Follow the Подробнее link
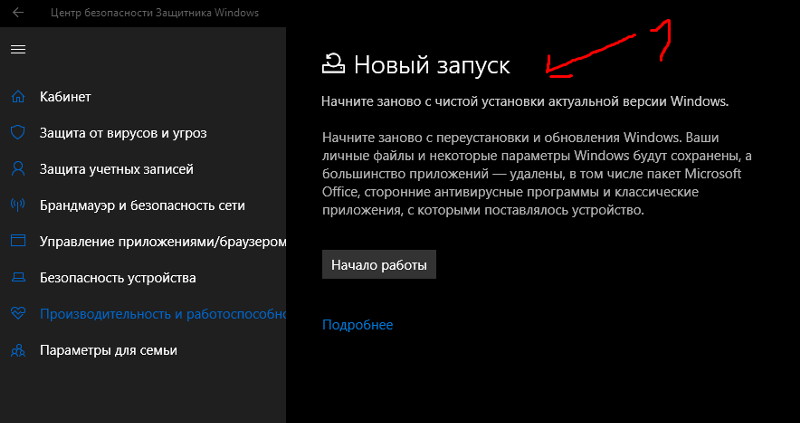 (x=358, y=325)
